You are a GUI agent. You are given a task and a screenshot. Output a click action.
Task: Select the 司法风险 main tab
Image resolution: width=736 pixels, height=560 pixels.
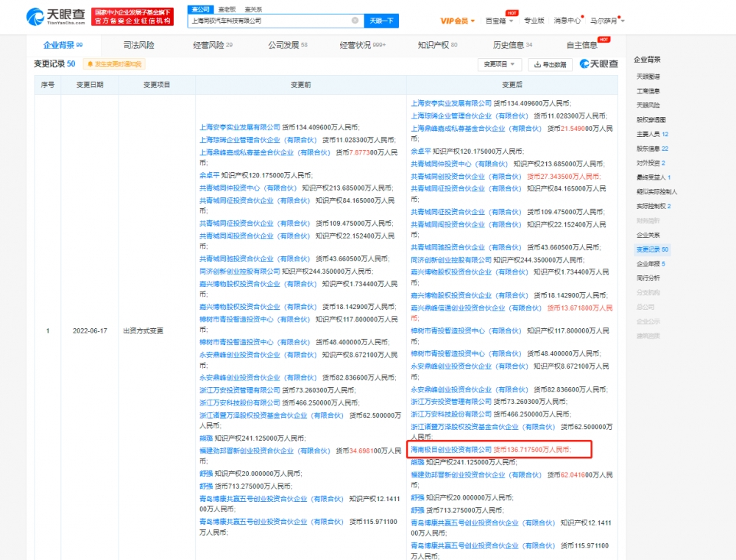pos(138,45)
